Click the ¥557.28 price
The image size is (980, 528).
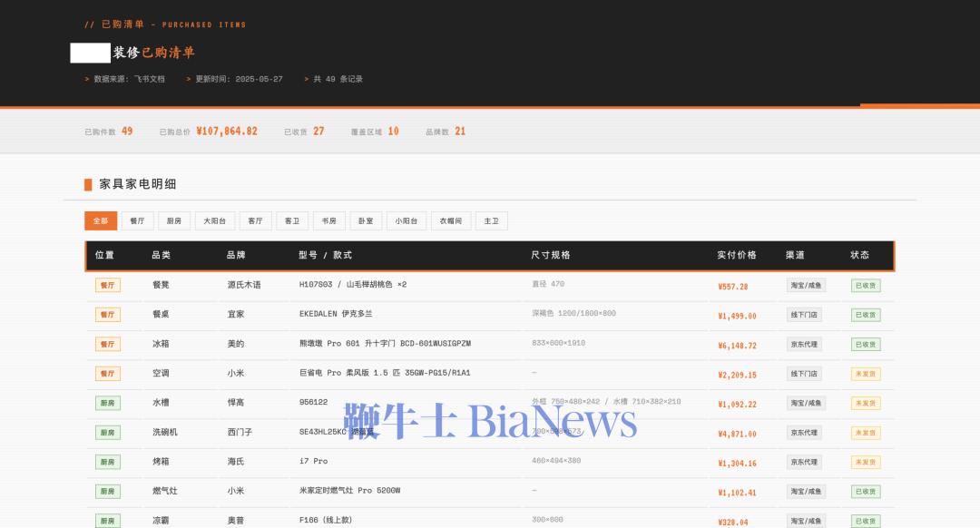733,287
